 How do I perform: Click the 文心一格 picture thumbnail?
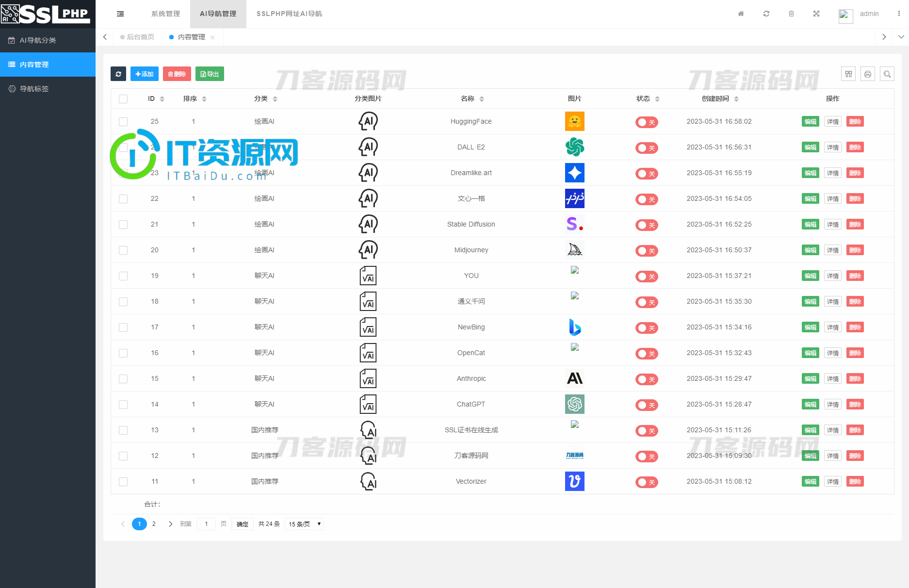point(574,198)
